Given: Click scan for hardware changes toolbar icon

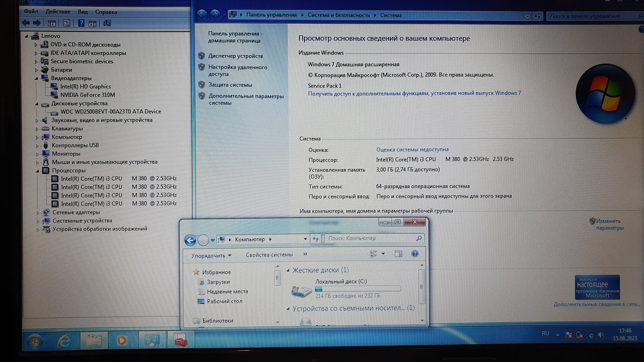Looking at the screenshot, I should (x=107, y=23).
